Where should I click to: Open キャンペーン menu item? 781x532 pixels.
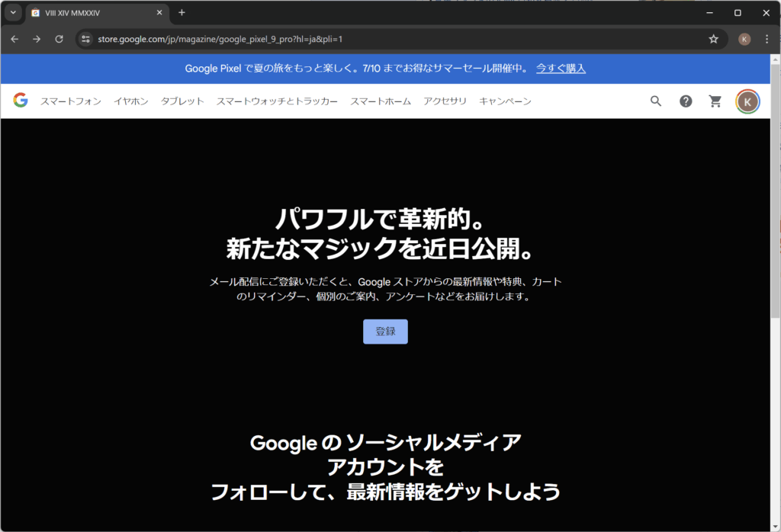click(505, 101)
